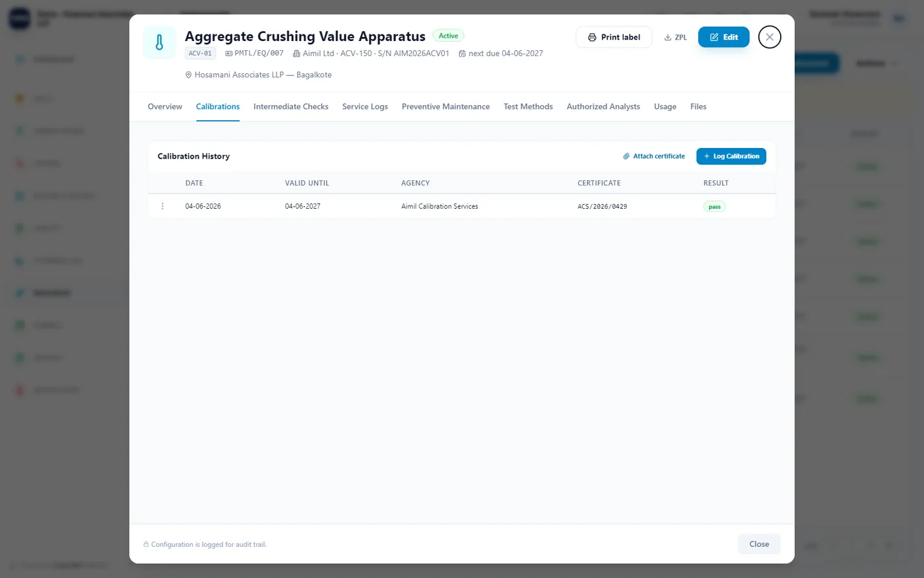The width and height of the screenshot is (924, 578).
Task: Click the pass result badge
Action: point(715,207)
